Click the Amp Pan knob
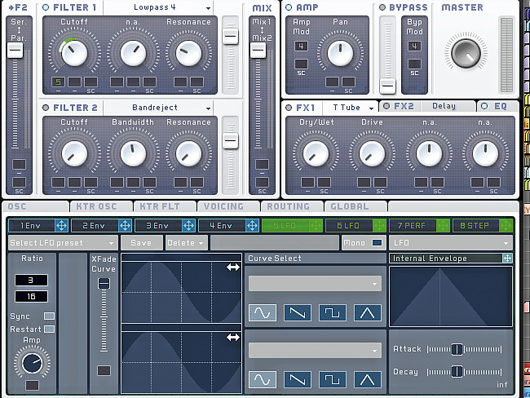The height and width of the screenshot is (398, 530). click(340, 53)
